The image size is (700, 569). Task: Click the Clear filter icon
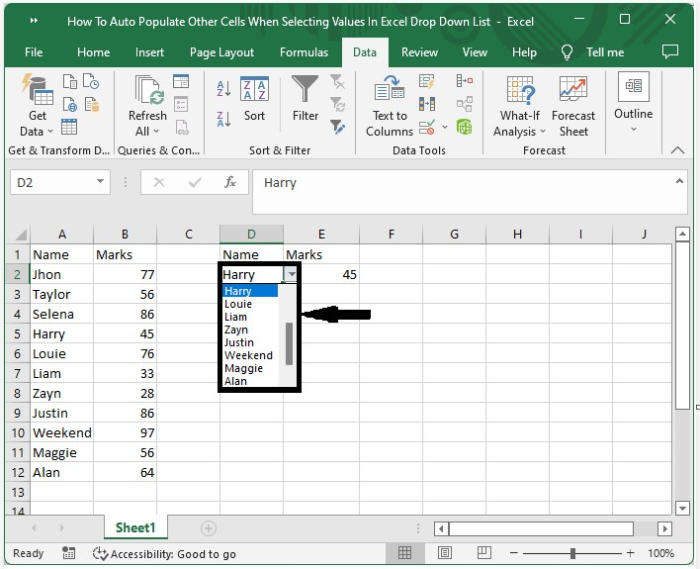coord(337,82)
